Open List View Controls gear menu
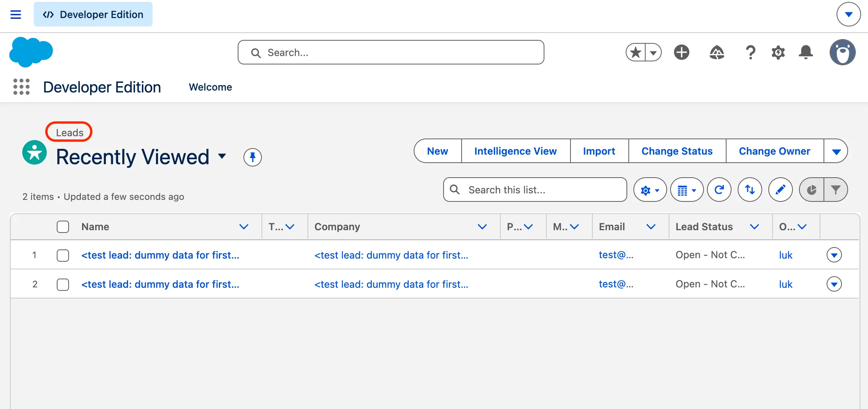This screenshot has width=868, height=409. pos(650,190)
